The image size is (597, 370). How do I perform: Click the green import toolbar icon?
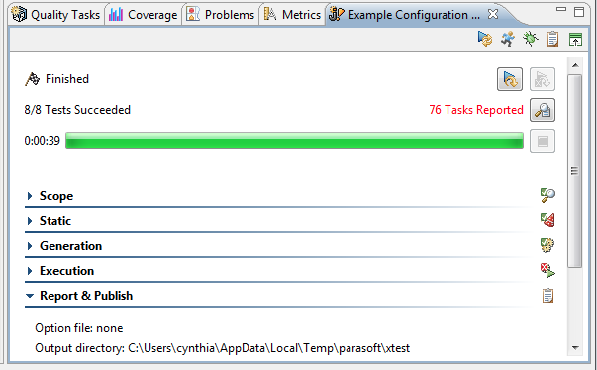[x=575, y=40]
